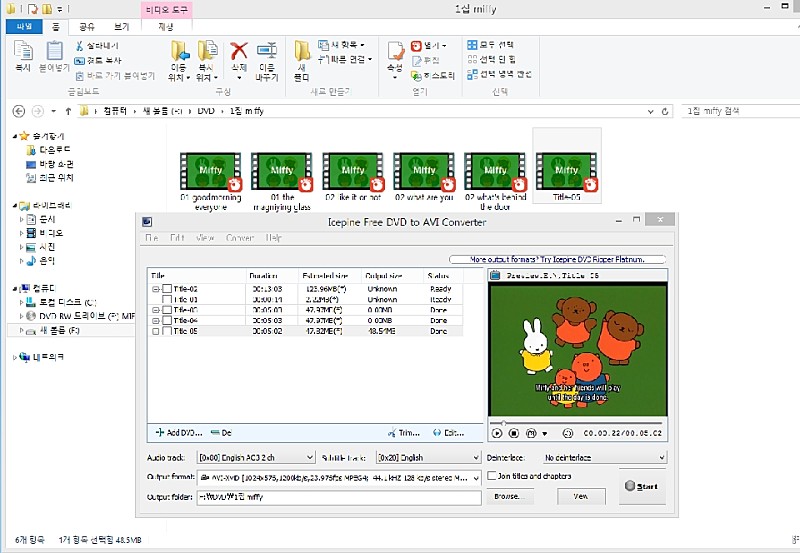
Task: Click the Browse... button
Action: point(510,496)
